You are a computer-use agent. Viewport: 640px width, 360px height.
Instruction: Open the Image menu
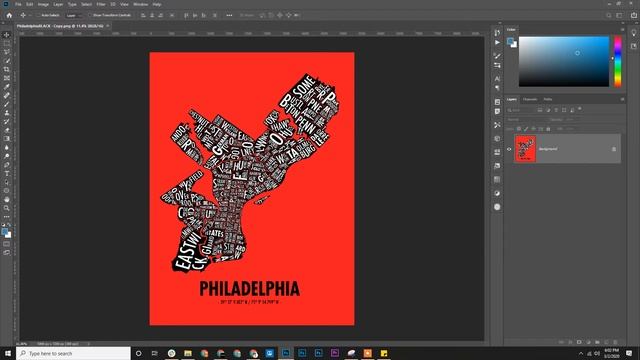point(43,4)
